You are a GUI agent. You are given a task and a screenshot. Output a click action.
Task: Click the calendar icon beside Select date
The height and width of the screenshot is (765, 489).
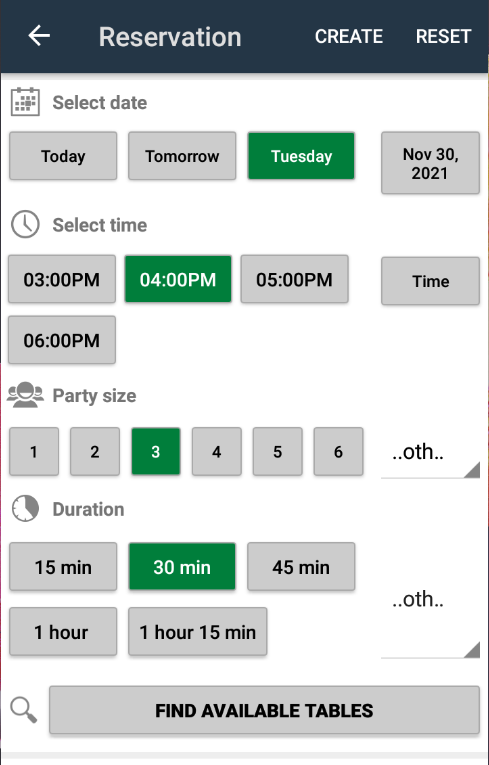(25, 102)
